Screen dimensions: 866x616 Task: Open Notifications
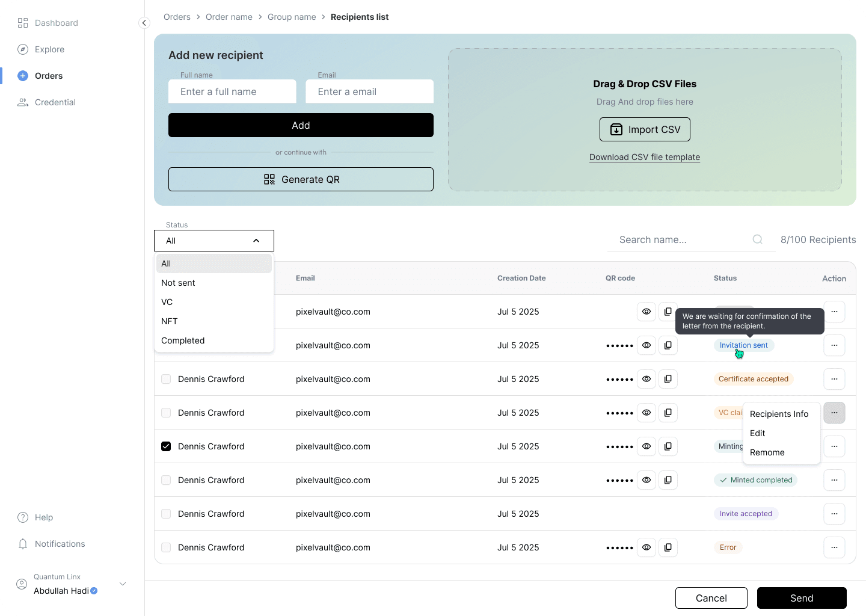(60, 544)
